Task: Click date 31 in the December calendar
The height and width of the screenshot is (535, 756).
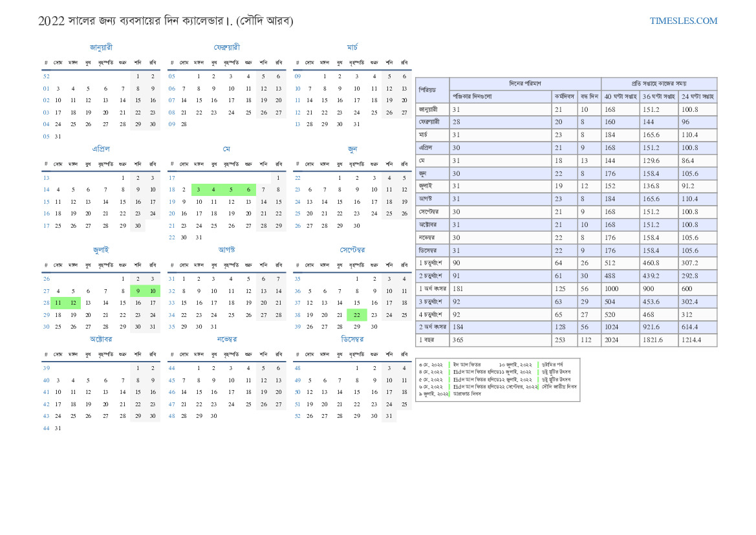Action: coord(389,416)
